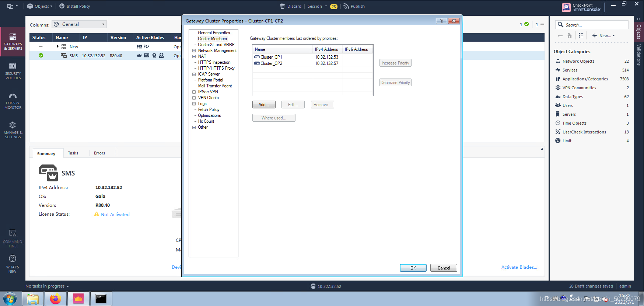Open the command prompt taskbar icon
Image resolution: width=644 pixels, height=306 pixels.
(x=101, y=299)
